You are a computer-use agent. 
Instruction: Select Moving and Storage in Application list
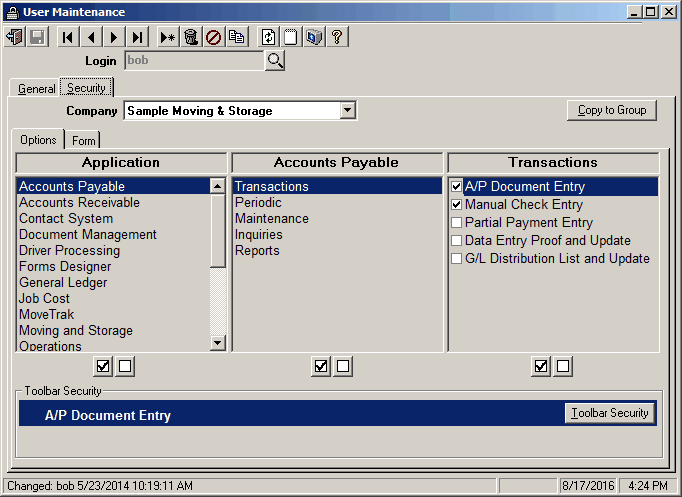(x=114, y=330)
